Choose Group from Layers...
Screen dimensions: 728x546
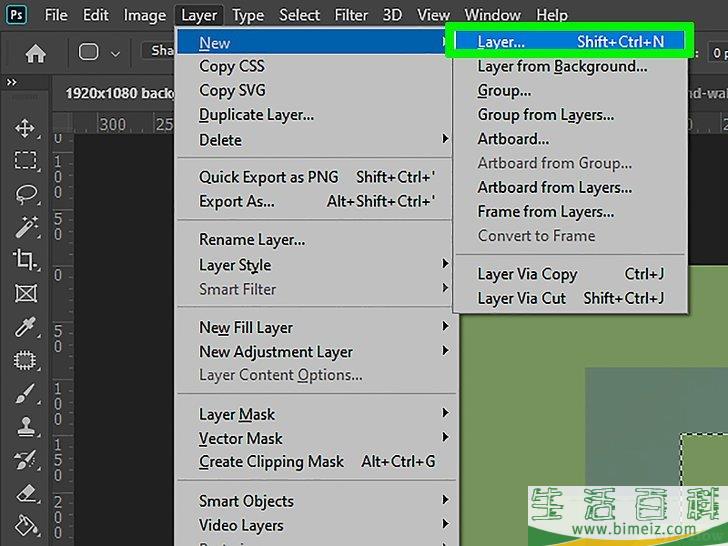coord(570,115)
